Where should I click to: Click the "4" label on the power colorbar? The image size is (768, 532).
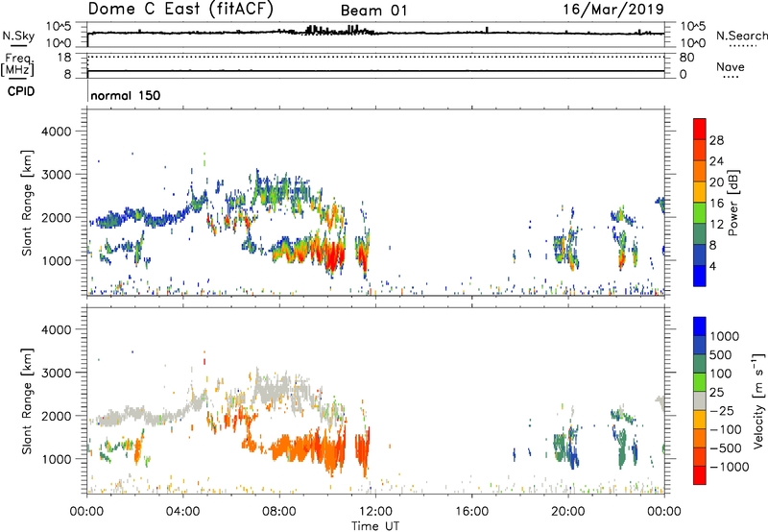712,266
